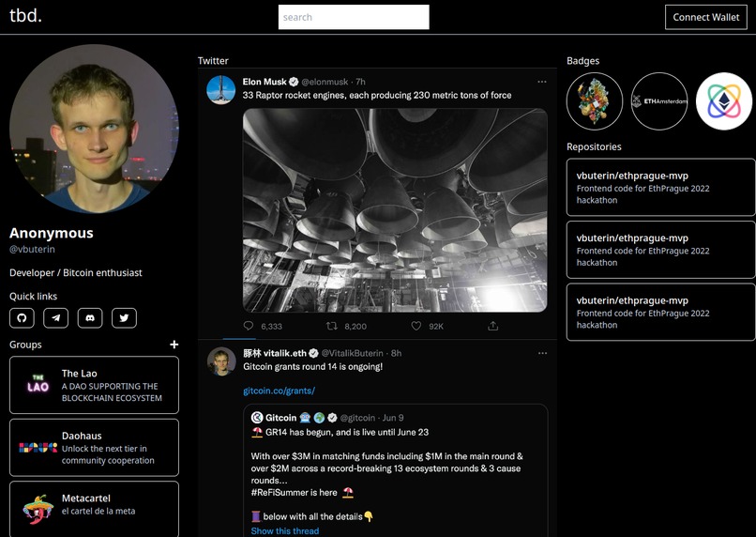Click Elon Musk verified badge
This screenshot has height=537, width=756.
294,82
